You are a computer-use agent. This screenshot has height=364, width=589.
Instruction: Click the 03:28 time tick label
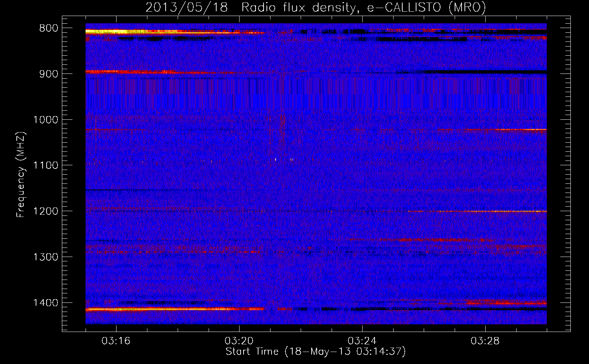coord(485,341)
